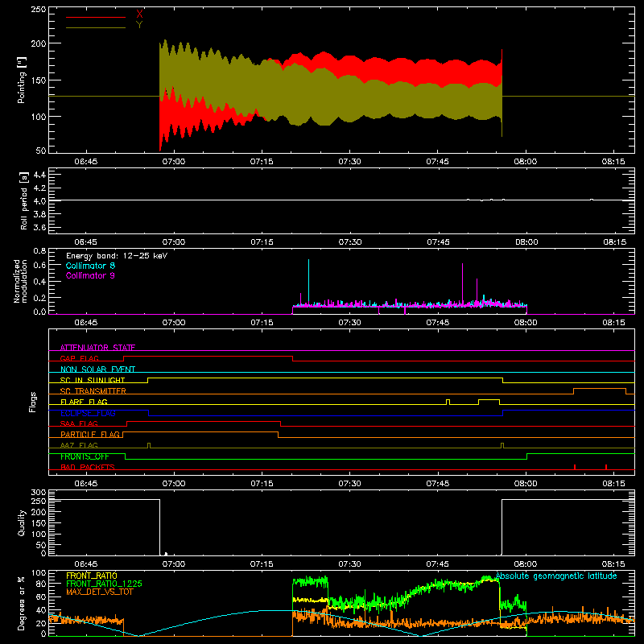
Task: Click the 'Quality' axis title
Action: pyautogui.click(x=22, y=522)
